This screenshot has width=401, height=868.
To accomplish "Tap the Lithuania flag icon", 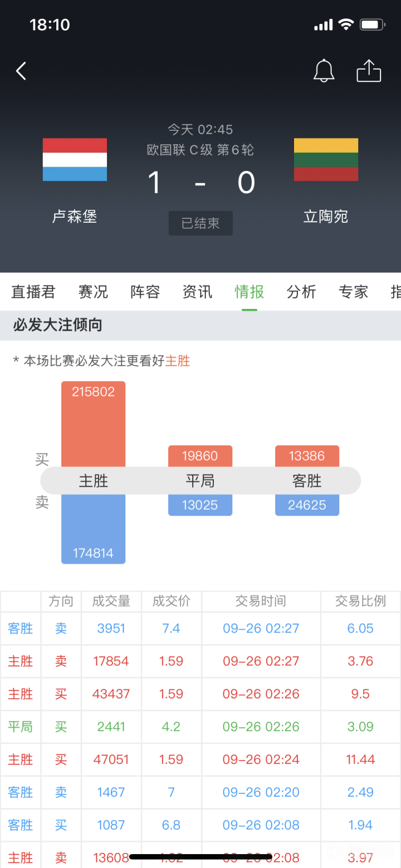I will coord(326,160).
